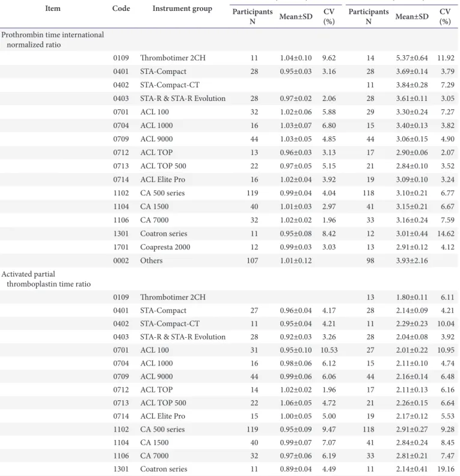
Task: Click the mean value '2.84±0.24'
Action: click(412, 442)
